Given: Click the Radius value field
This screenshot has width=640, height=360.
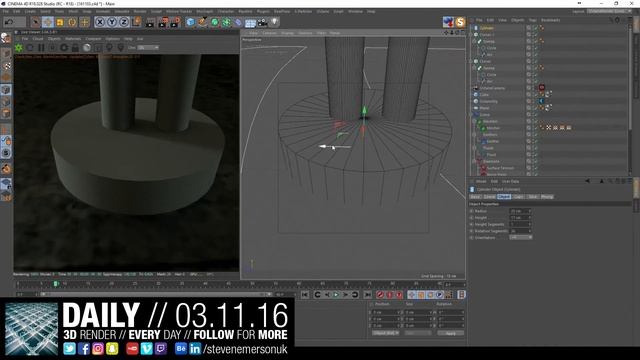Looking at the screenshot, I should (x=520, y=211).
